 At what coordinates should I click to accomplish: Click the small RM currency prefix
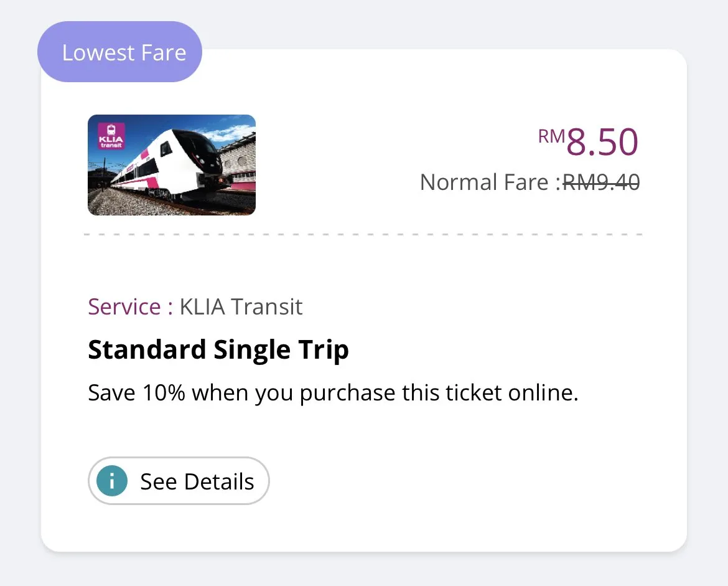(551, 136)
